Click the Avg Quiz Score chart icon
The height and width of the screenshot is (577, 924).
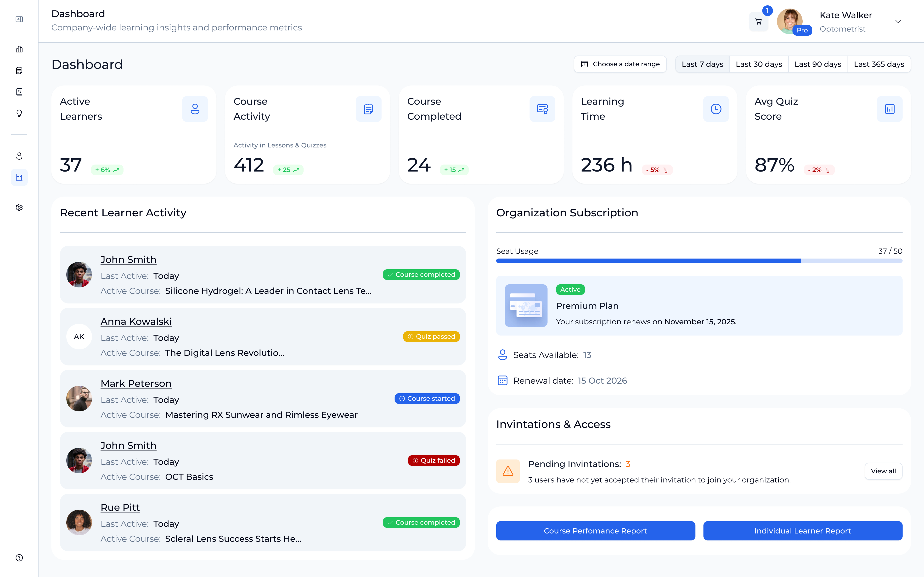889,109
